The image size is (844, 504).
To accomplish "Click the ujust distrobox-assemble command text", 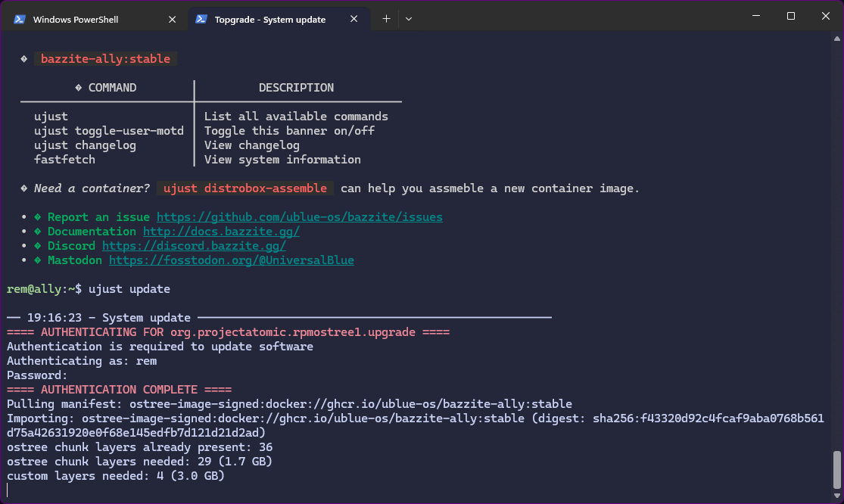I will click(245, 188).
